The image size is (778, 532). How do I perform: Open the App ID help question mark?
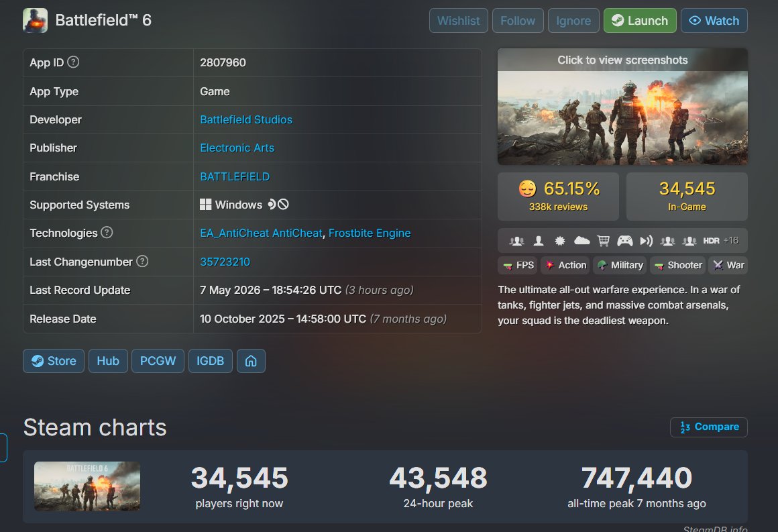73,62
